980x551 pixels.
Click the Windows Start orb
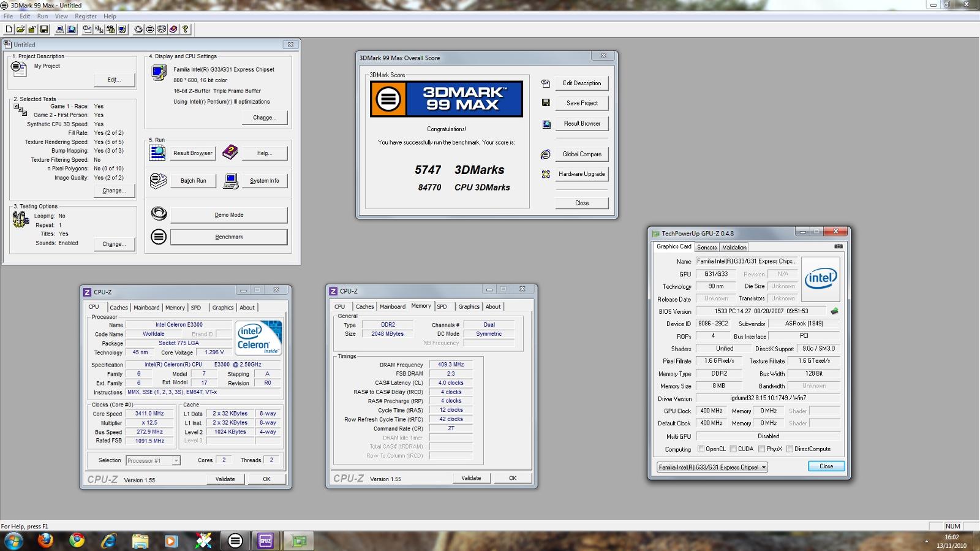14,541
